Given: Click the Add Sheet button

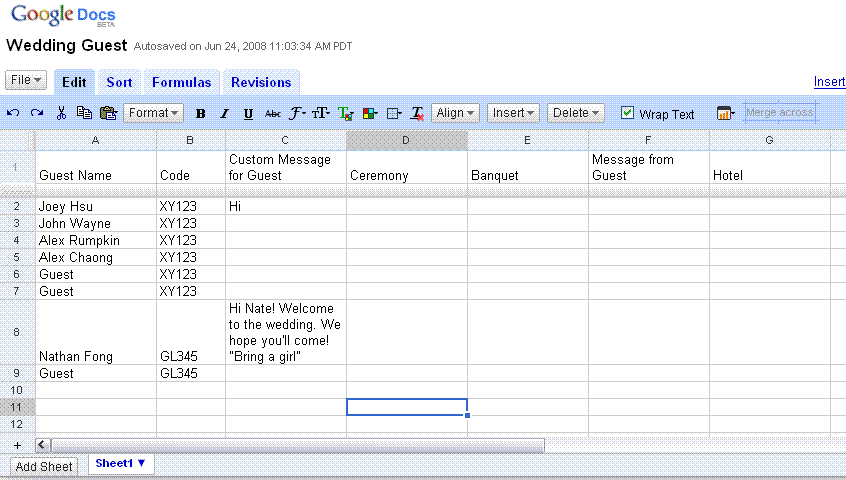Looking at the screenshot, I should 44,466.
